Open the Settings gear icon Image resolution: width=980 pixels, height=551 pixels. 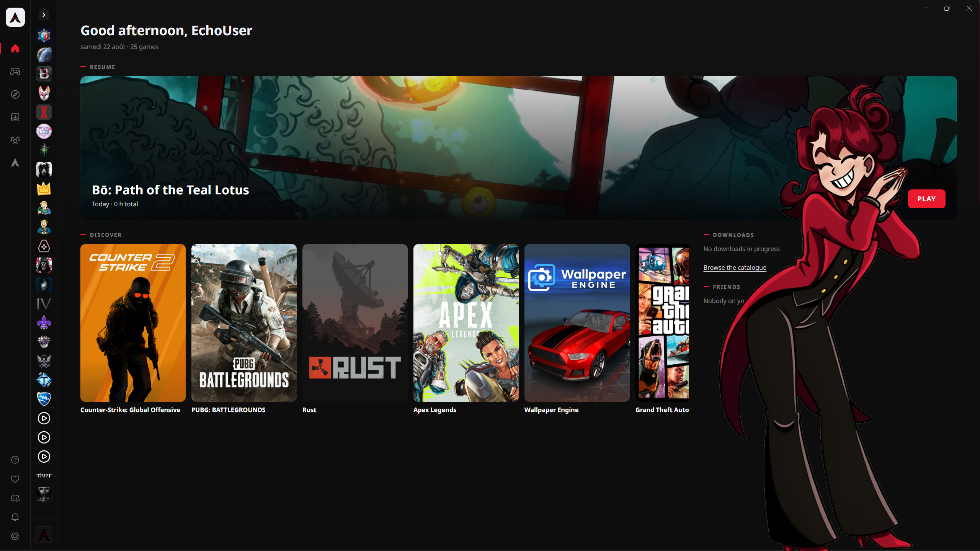tap(15, 536)
